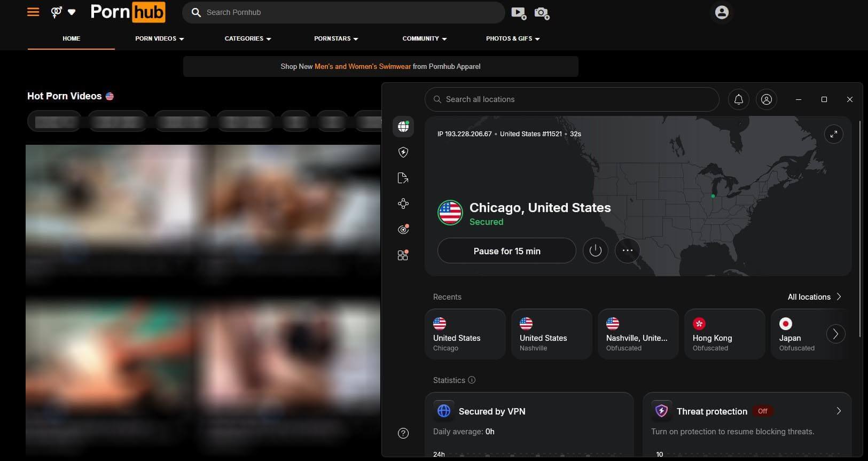Open the browser site's video upload icon
This screenshot has width=868, height=461.
click(x=519, y=13)
